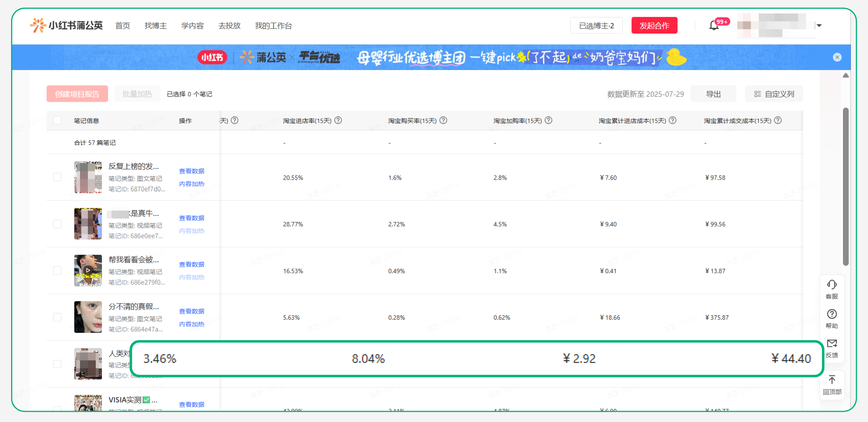Click 内容加热 for note 帮我看看会被...
This screenshot has width=868, height=422.
(192, 277)
